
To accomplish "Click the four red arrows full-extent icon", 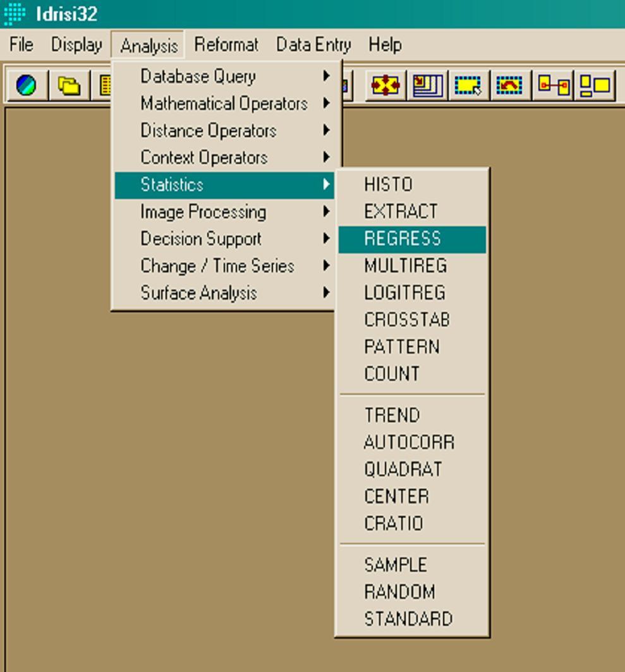I will tap(385, 85).
